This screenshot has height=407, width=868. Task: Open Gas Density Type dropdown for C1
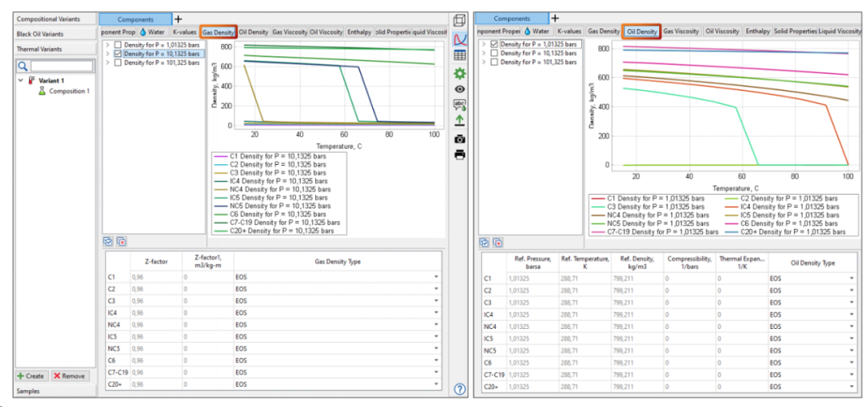436,277
